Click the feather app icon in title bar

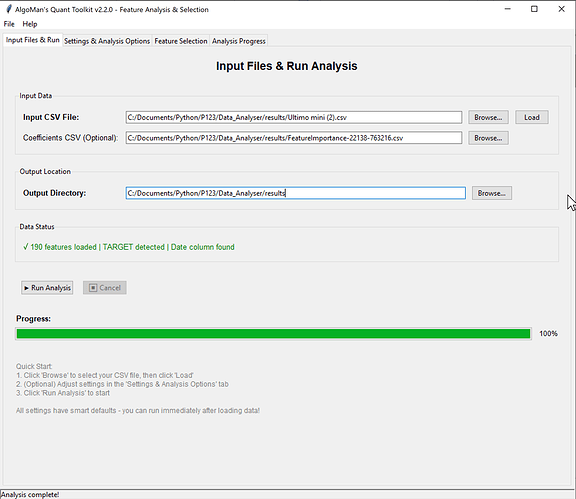tap(9, 9)
